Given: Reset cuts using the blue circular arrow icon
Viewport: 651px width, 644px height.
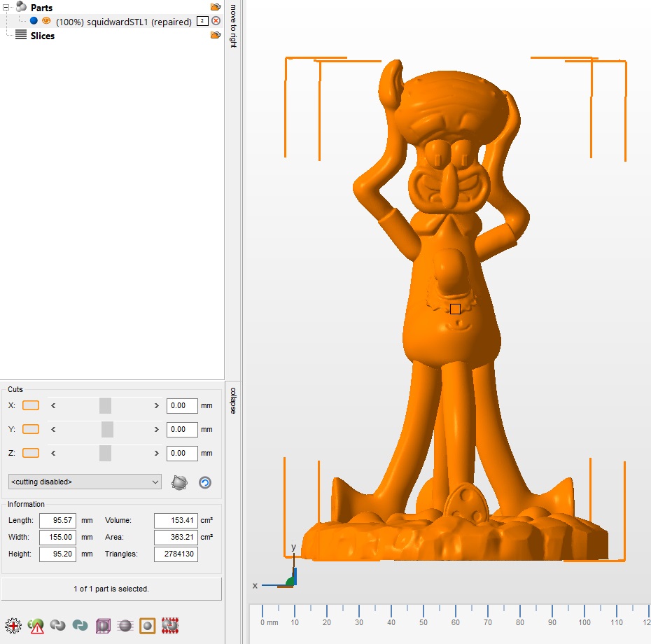Looking at the screenshot, I should coord(204,482).
